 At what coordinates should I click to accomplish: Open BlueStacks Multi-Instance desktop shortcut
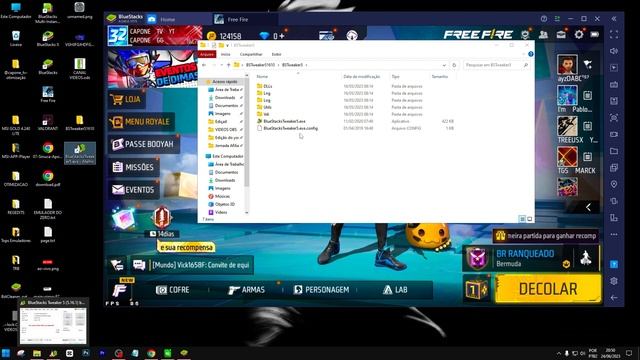click(48, 11)
